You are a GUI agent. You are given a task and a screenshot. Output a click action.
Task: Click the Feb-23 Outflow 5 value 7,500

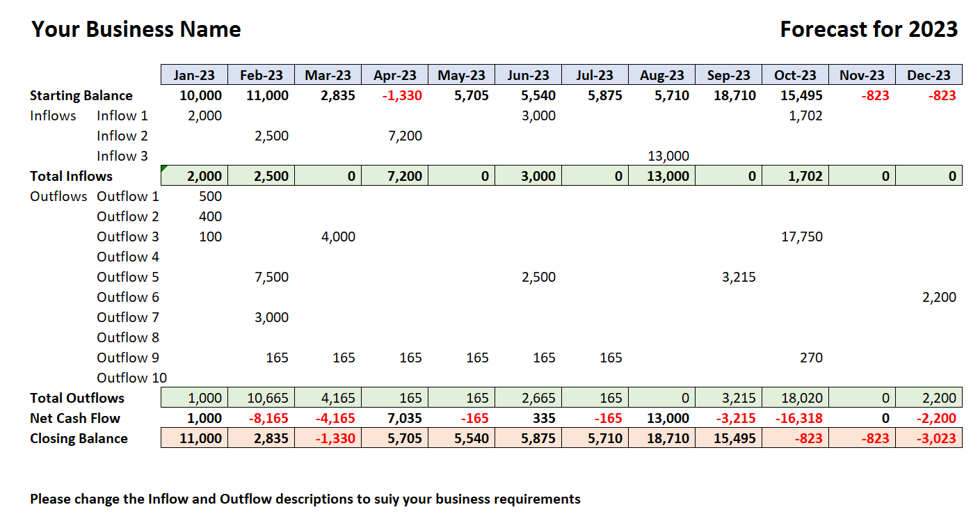click(x=271, y=277)
